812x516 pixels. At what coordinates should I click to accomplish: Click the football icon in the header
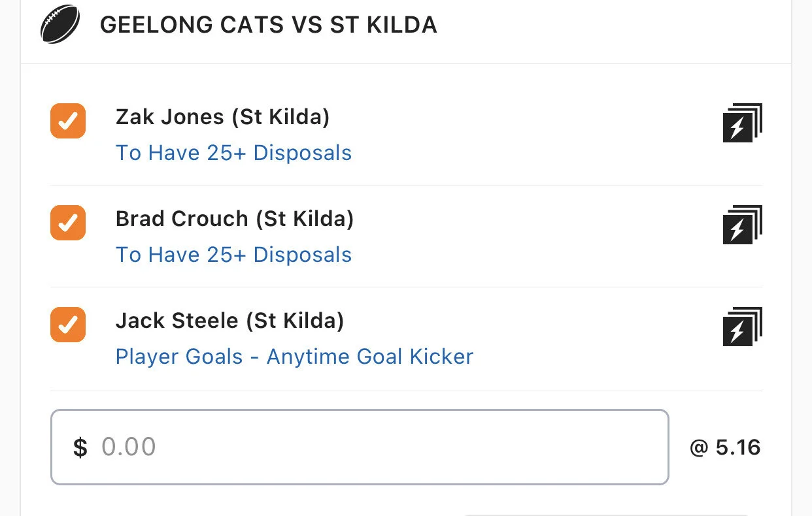point(60,25)
